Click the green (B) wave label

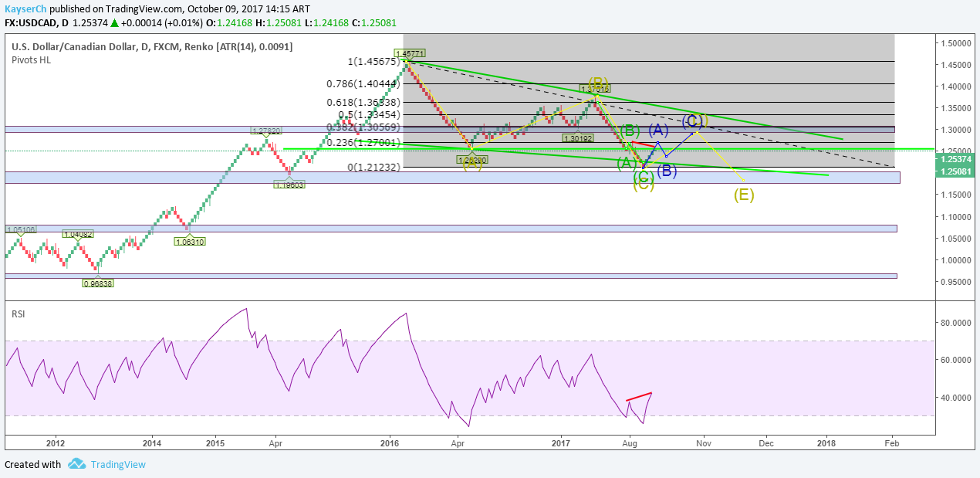click(630, 130)
